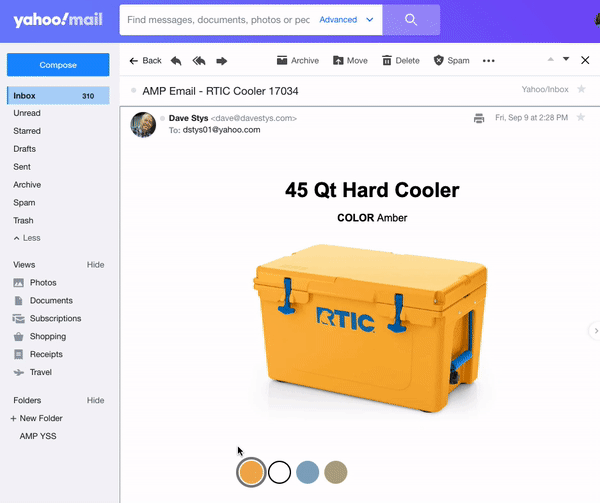Click the Reply arrow icon
The height and width of the screenshot is (503, 600).
point(176,61)
